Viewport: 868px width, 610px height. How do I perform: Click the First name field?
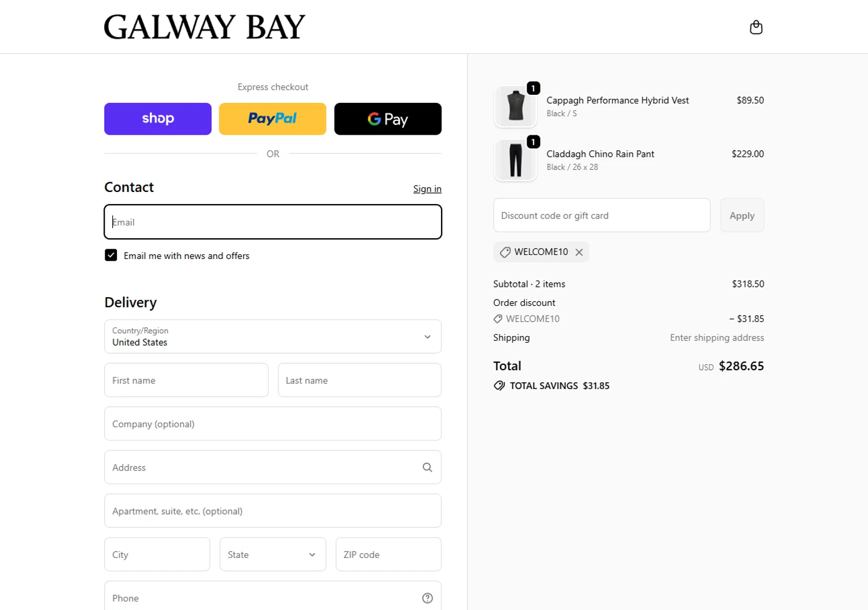186,380
